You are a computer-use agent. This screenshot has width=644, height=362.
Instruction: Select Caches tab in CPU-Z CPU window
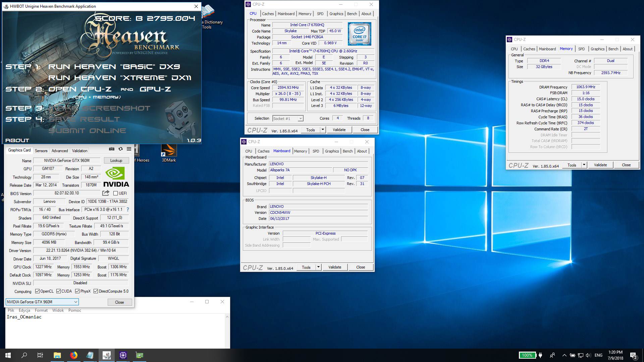[x=268, y=14]
